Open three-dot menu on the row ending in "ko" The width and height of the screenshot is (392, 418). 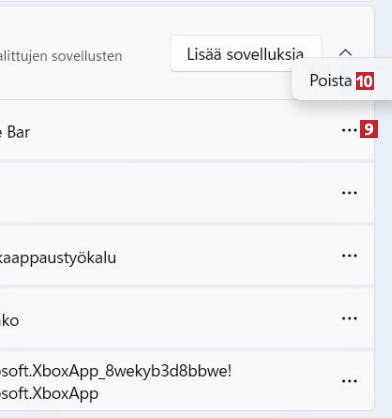click(349, 318)
